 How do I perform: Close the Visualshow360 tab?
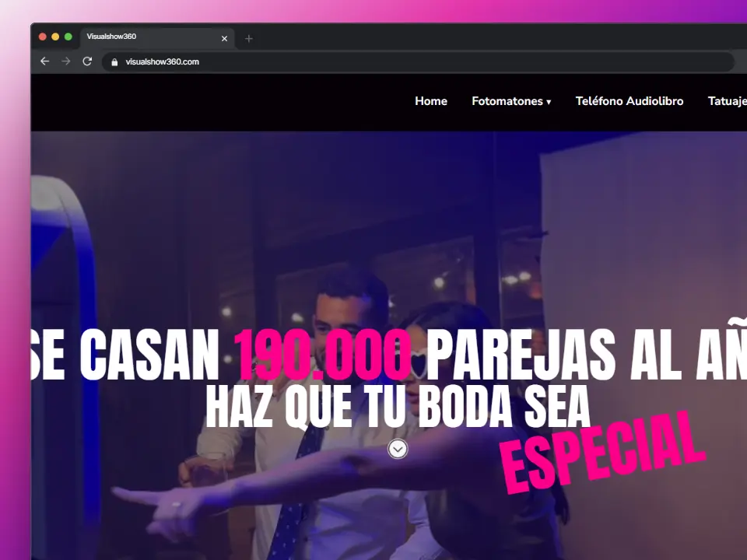(224, 37)
